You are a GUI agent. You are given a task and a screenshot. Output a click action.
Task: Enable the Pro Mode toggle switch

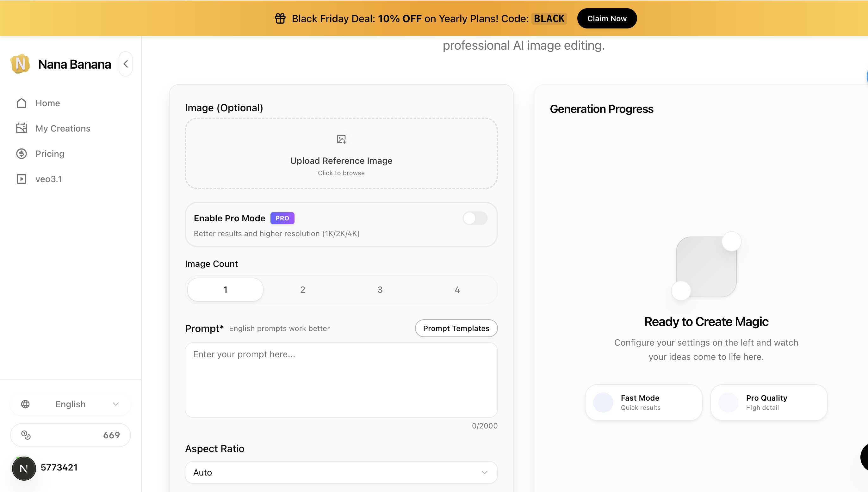tap(474, 218)
